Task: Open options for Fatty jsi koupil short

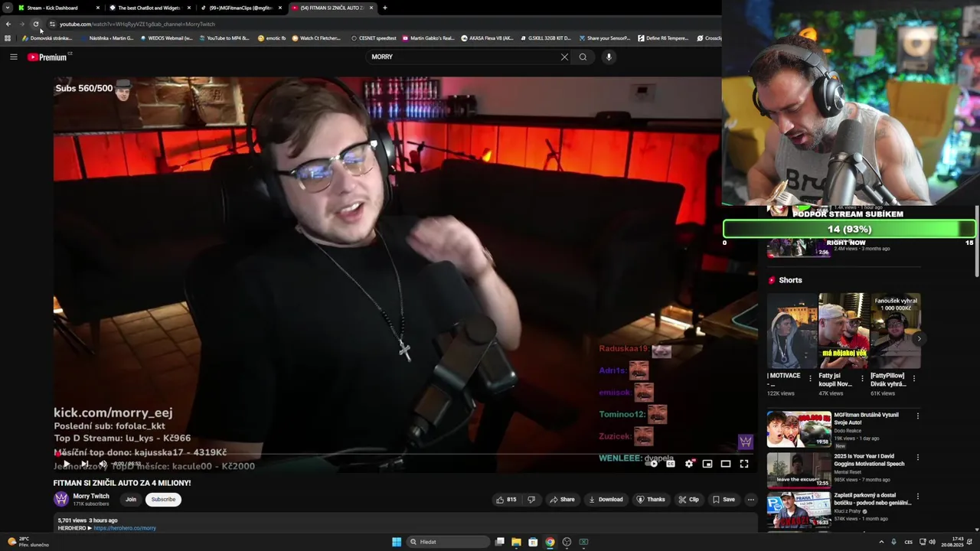Action: (863, 378)
